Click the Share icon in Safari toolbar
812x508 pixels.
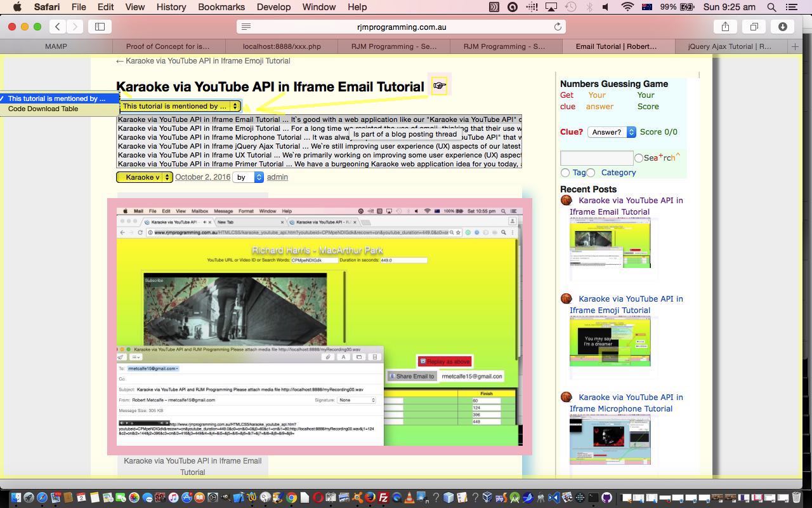tap(725, 27)
